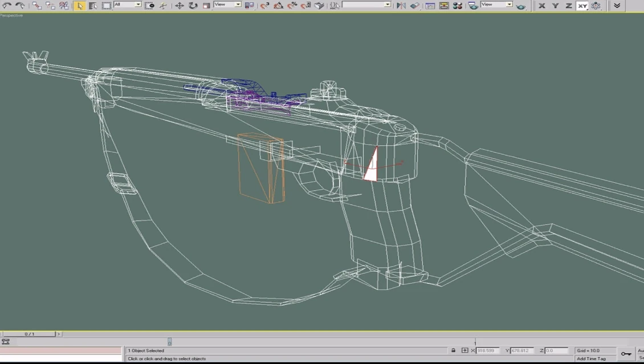Open the reference coordinate system View dropdown
This screenshot has height=364, width=644.
pos(227,5)
